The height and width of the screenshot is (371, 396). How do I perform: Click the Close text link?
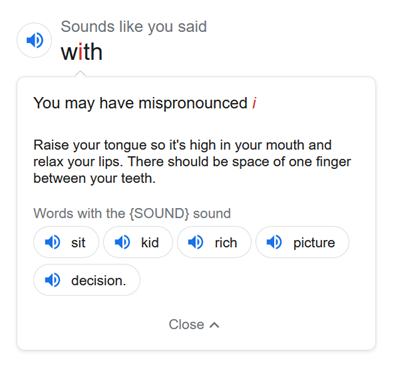tap(186, 324)
